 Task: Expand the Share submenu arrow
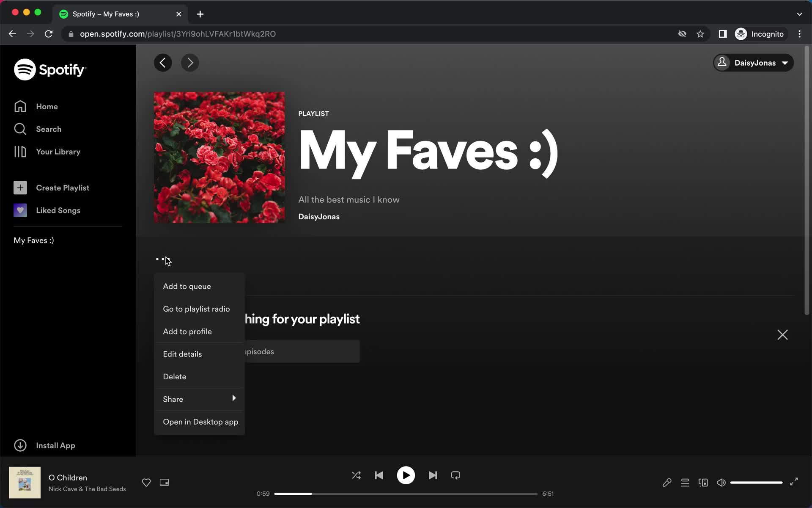[233, 398]
